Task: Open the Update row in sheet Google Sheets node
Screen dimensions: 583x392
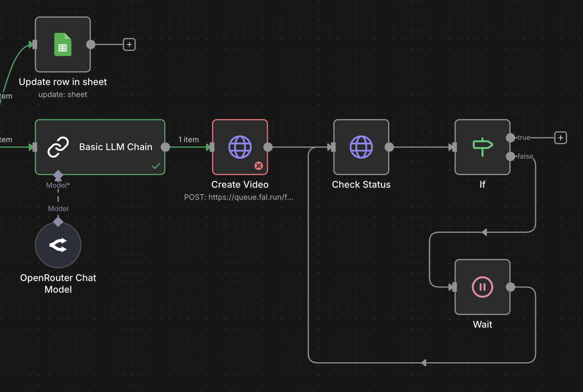Action: (62, 44)
